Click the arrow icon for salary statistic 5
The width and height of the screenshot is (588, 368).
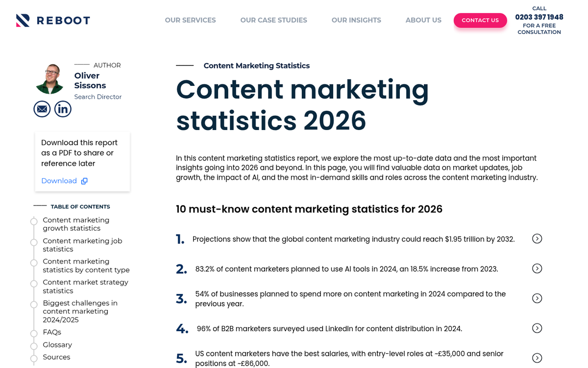coord(537,358)
